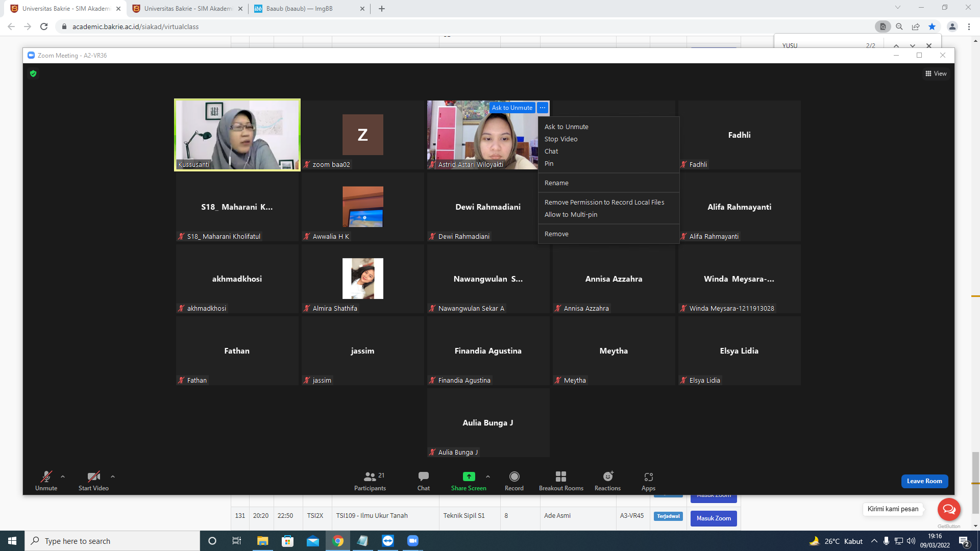
Task: Open the Participants panel
Action: click(x=370, y=481)
